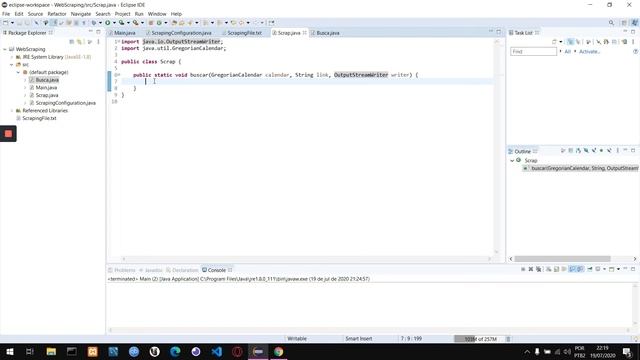Open the Debug button dropdown arrow
Image resolution: width=640 pixels, height=360 pixels.
(100, 23)
